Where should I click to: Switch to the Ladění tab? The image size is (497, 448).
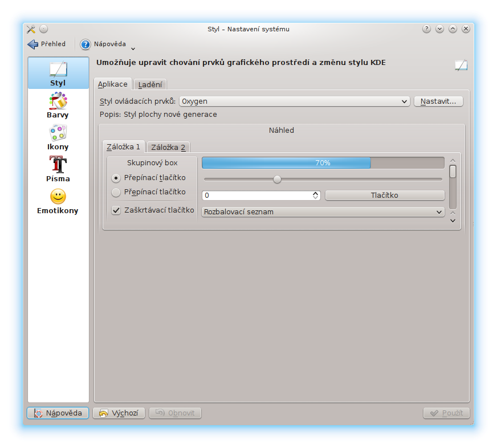(x=150, y=85)
